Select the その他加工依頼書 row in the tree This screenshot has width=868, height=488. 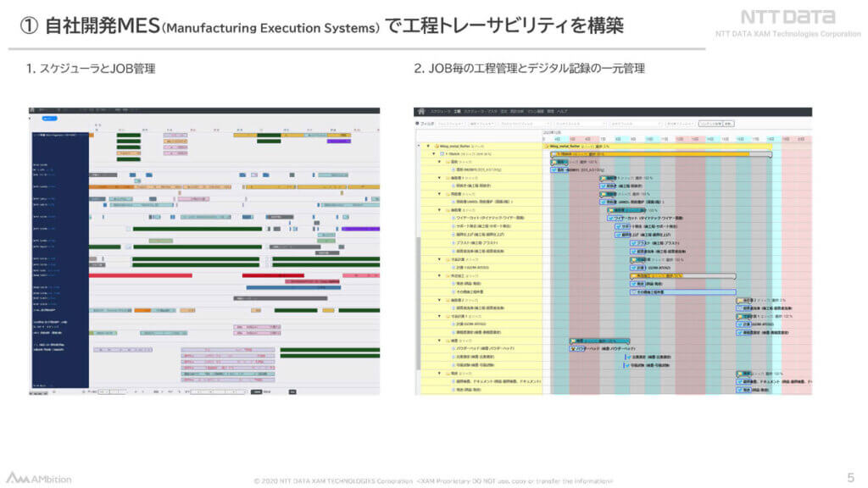click(481, 291)
